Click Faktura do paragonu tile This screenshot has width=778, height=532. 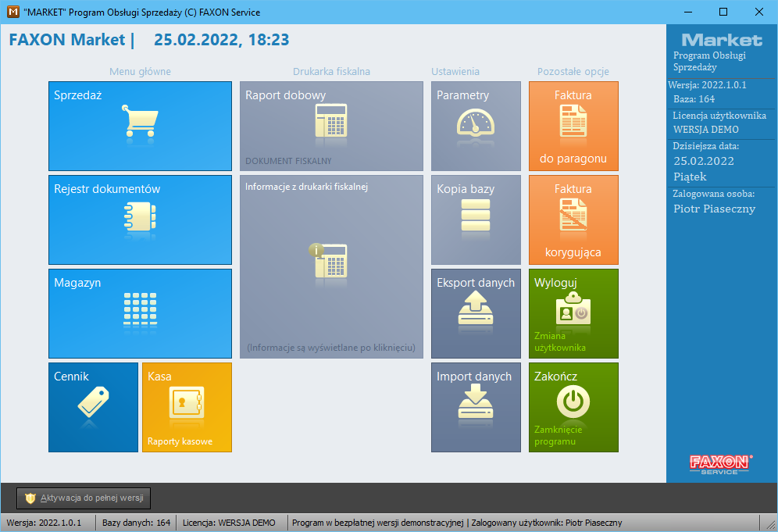(573, 126)
